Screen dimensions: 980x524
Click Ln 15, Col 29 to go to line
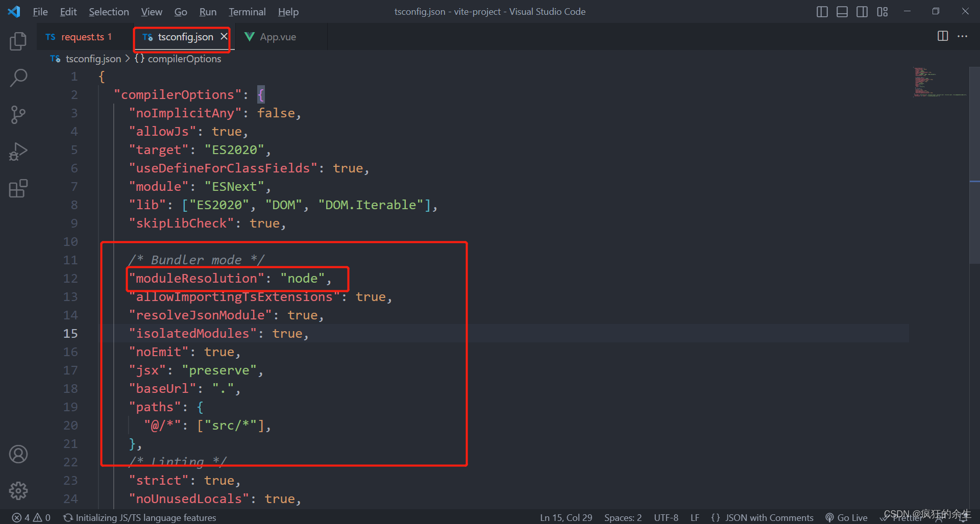pyautogui.click(x=566, y=517)
